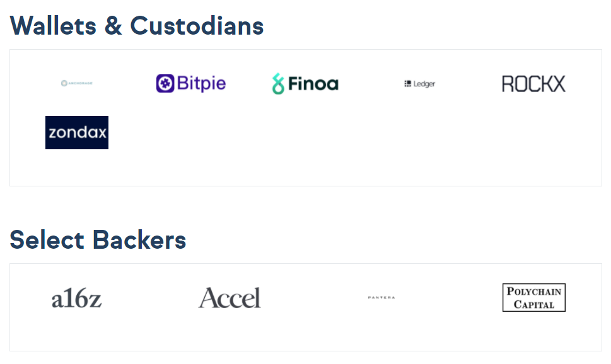Click the small Pantera logo
611x364 pixels.
(x=381, y=297)
